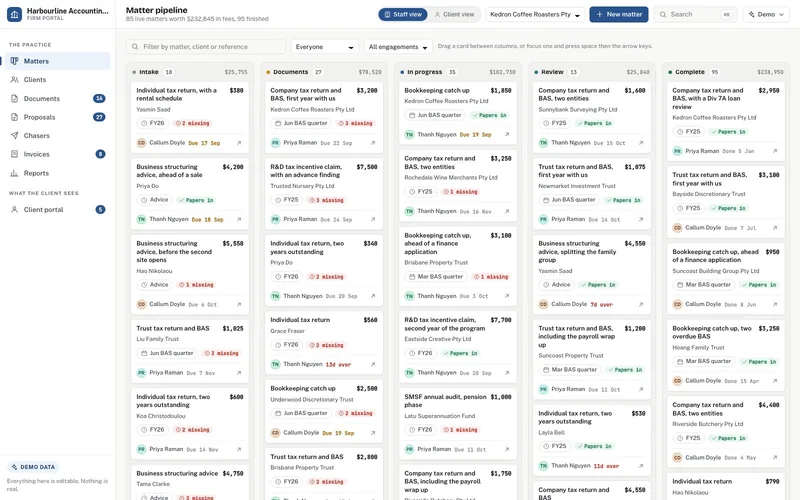Open Matters in the sidebar
The image size is (800, 500).
[58, 61]
